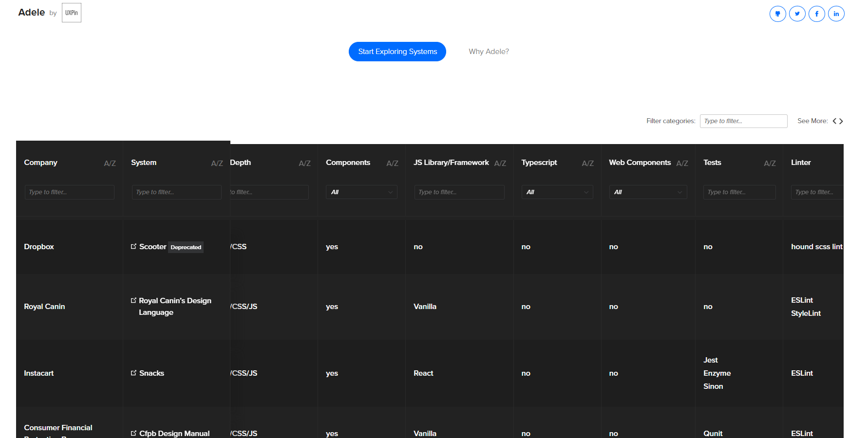Open the GitHub social icon
The height and width of the screenshot is (438, 868).
pos(777,14)
